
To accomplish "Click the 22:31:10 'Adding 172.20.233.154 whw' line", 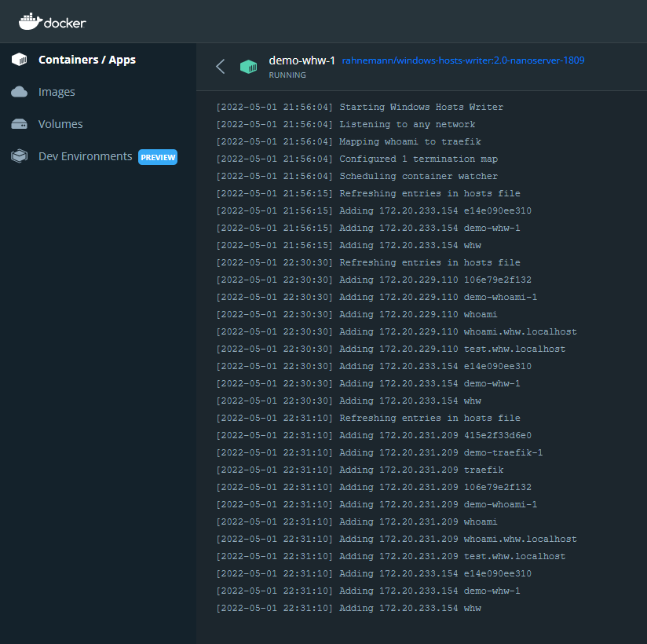I will click(349, 609).
